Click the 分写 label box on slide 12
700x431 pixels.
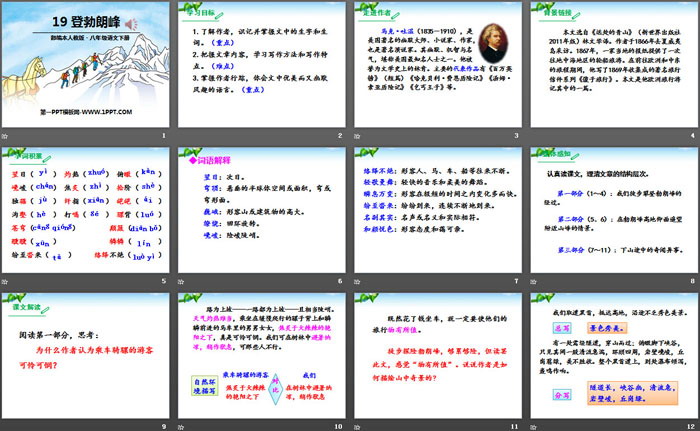click(x=561, y=396)
